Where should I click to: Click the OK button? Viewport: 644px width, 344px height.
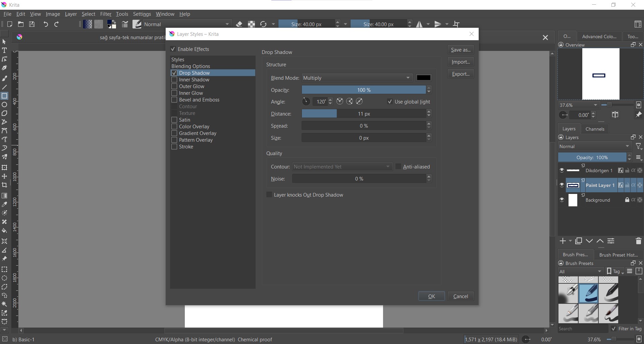431,296
